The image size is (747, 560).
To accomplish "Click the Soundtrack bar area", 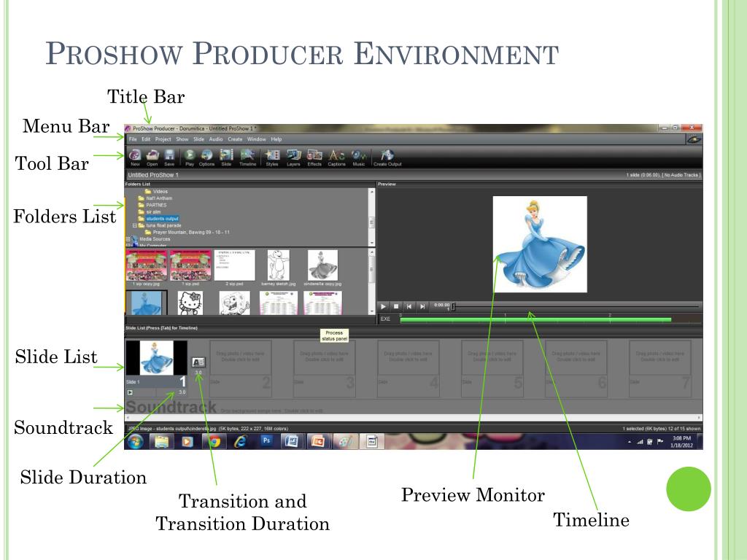I will 414,408.
